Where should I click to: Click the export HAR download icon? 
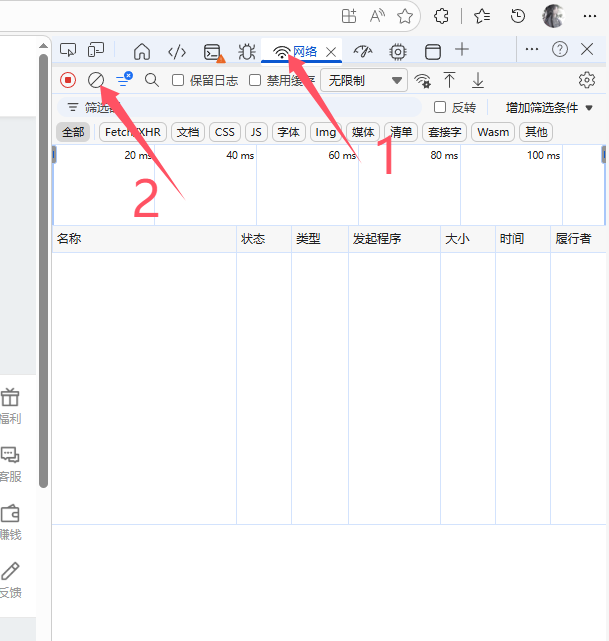[478, 80]
